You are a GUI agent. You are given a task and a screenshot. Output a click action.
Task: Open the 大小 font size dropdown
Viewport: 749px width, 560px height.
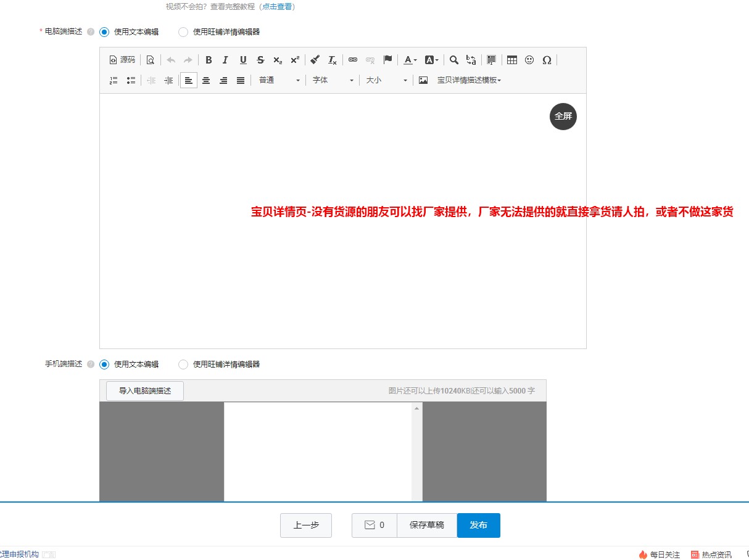[x=386, y=80]
